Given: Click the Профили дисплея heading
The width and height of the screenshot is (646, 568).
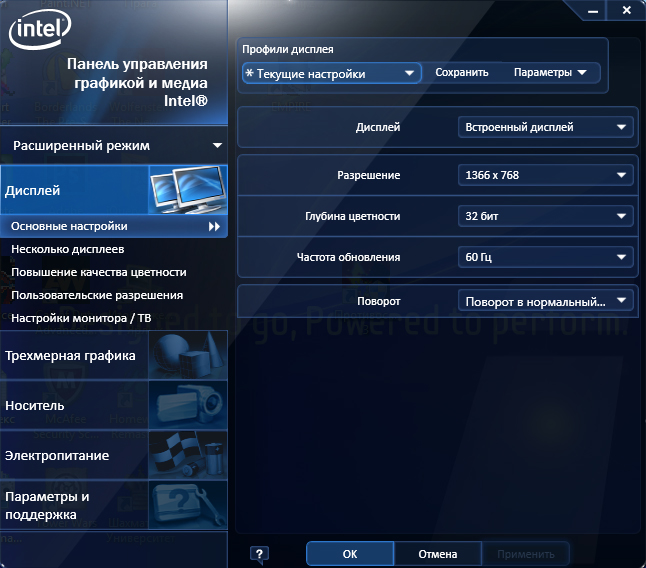Looking at the screenshot, I should (288, 49).
